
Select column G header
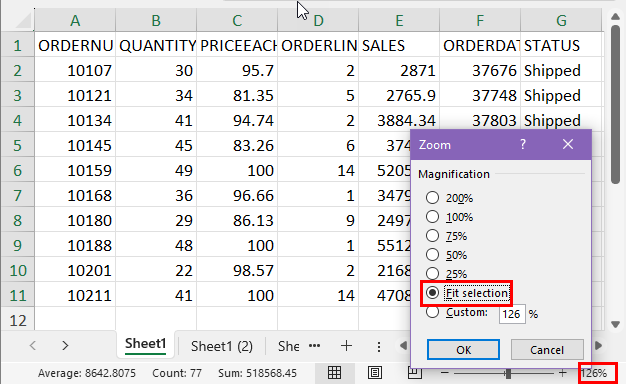coord(561,20)
